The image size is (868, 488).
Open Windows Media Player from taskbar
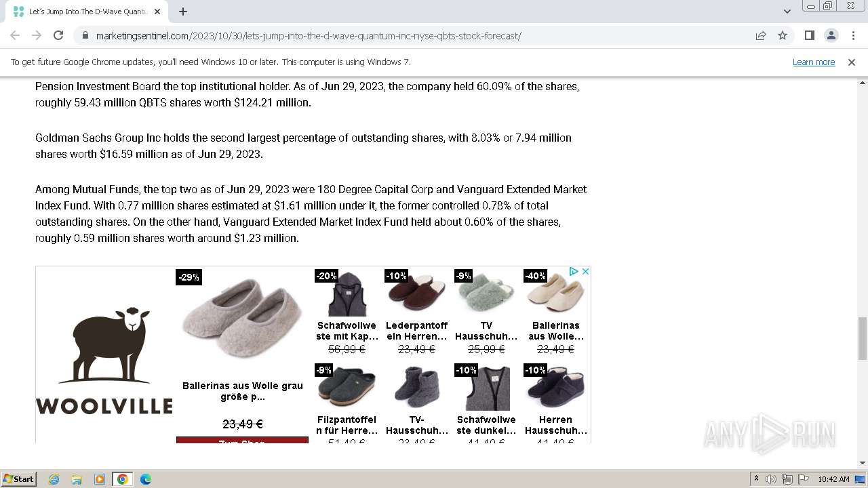click(100, 479)
